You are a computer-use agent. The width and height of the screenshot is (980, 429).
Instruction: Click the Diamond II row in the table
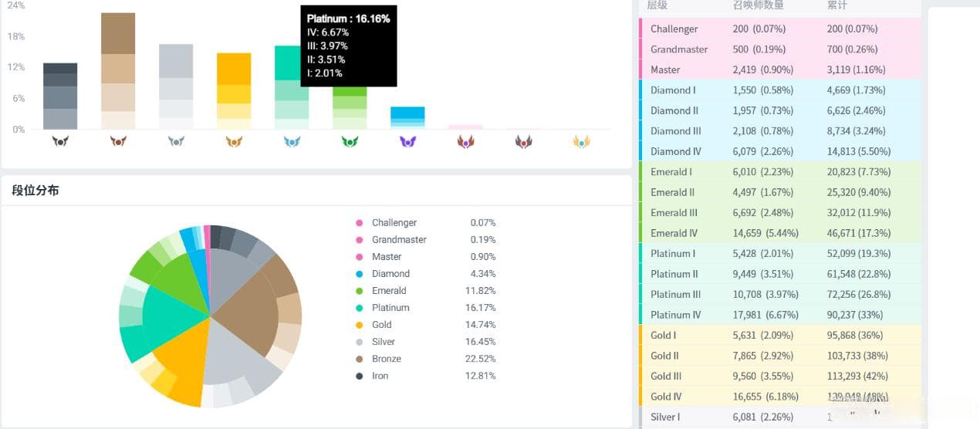pos(780,110)
